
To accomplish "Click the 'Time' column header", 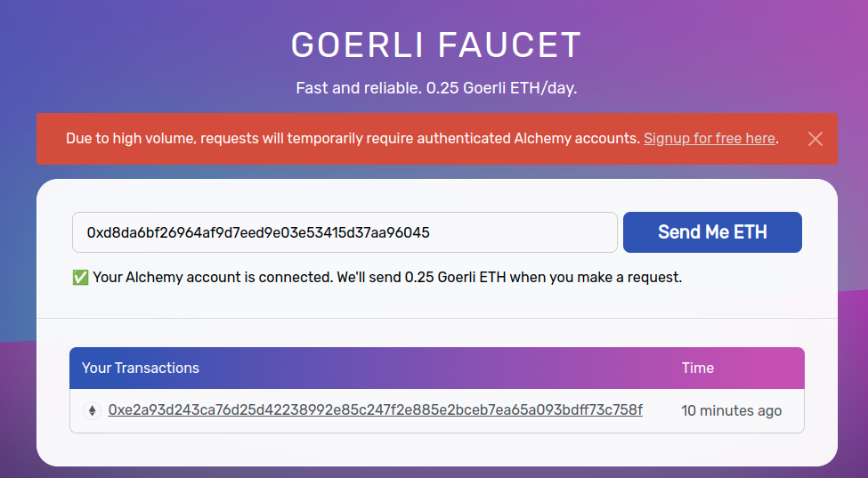I will 697,368.
